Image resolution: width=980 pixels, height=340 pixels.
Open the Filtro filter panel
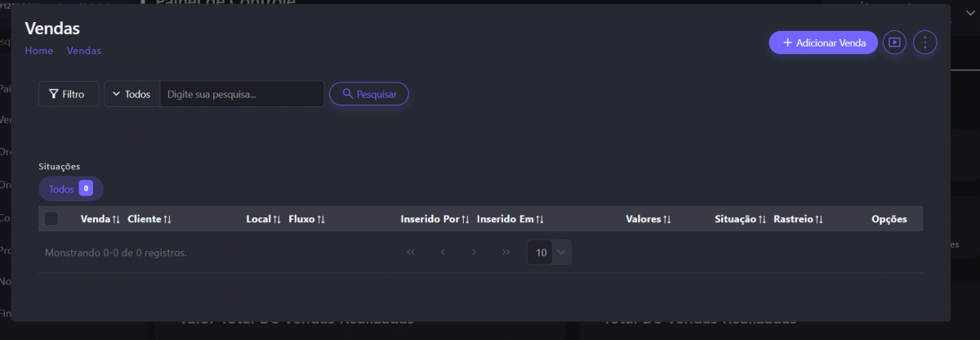(68, 94)
